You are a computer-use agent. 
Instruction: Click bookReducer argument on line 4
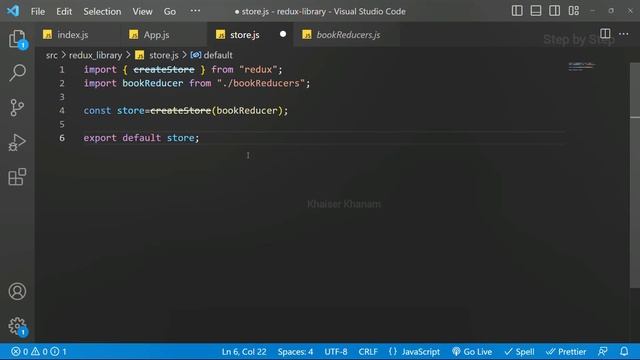tap(247, 111)
